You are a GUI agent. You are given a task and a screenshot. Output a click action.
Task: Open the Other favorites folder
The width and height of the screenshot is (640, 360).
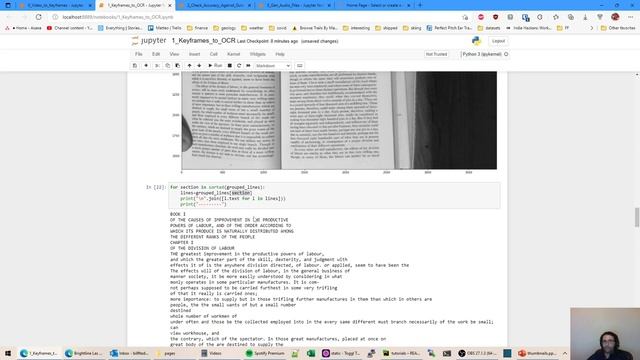[x=618, y=28]
